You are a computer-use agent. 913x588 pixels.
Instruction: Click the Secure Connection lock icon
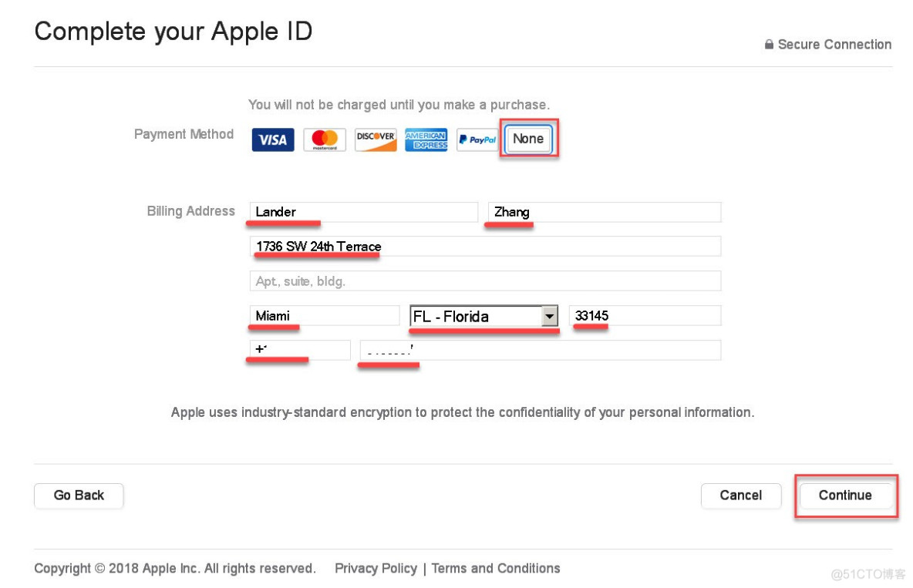click(x=769, y=44)
